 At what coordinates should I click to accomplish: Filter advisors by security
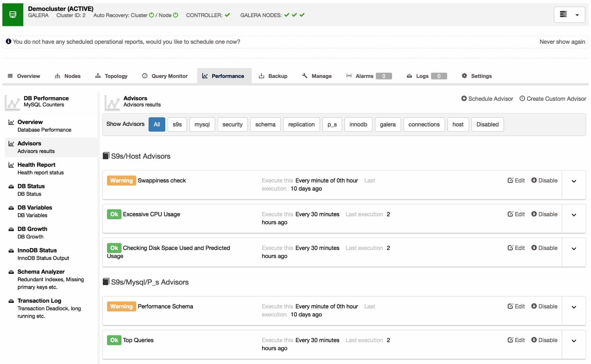pos(232,124)
